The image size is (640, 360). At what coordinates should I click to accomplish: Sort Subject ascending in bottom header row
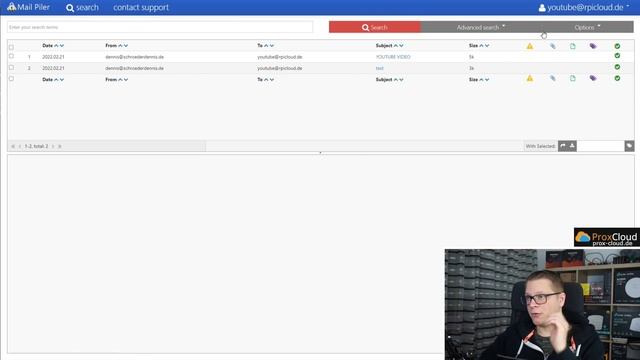396,80
